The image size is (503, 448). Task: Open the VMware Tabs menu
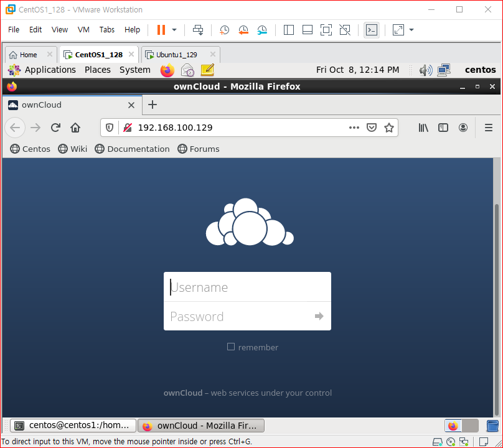tap(107, 29)
